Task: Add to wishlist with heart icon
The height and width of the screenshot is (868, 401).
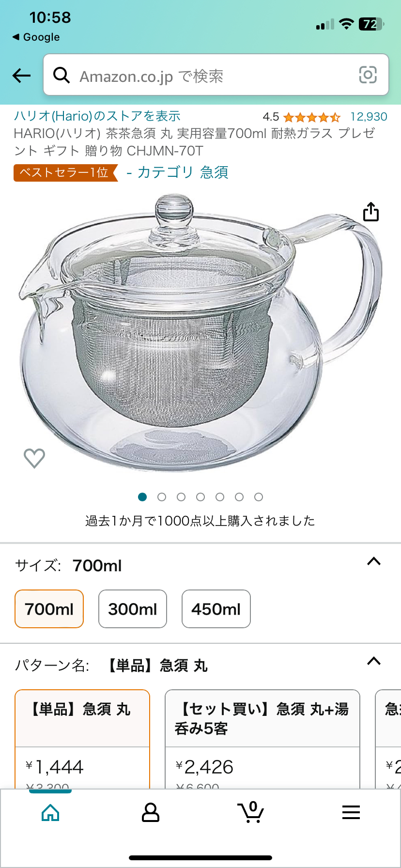Action: point(34,458)
